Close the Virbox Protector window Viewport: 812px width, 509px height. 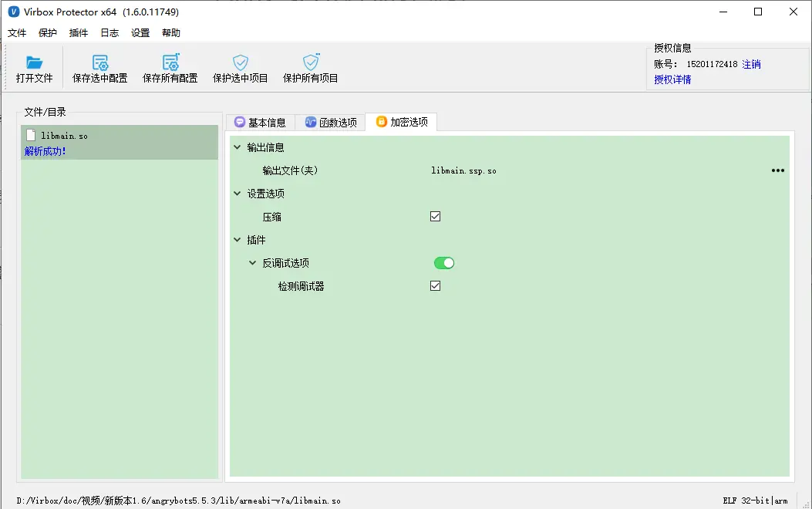(793, 12)
